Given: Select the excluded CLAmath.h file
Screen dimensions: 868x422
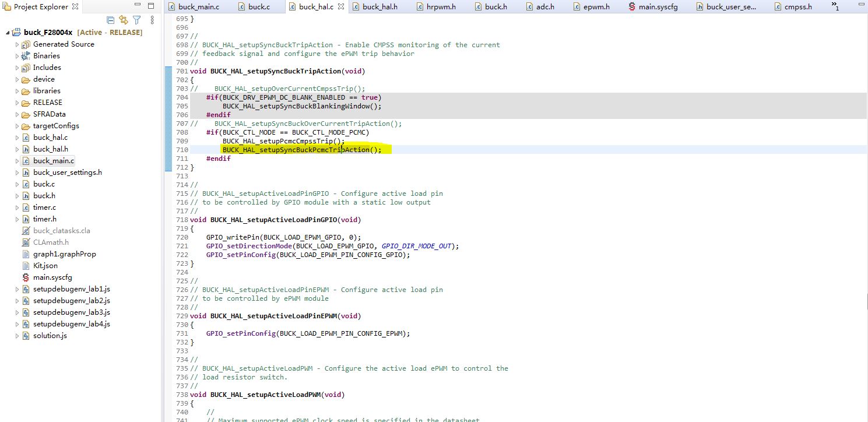Looking at the screenshot, I should click(x=51, y=242).
